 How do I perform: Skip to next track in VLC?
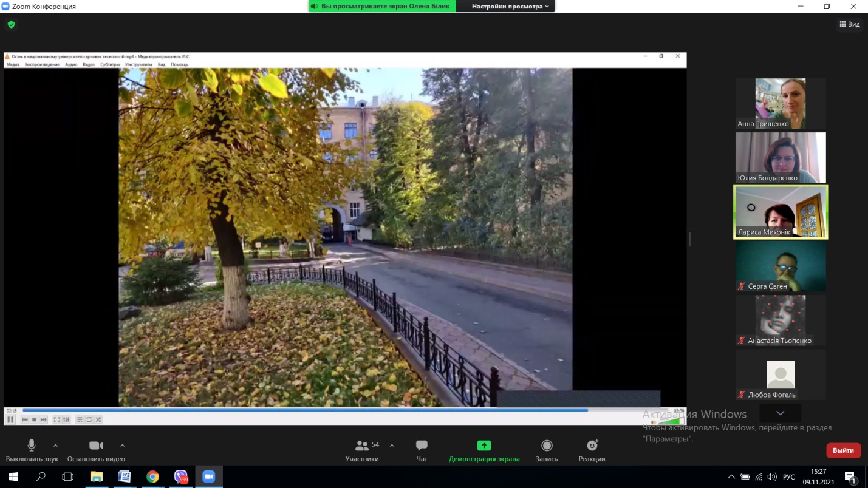click(x=43, y=419)
